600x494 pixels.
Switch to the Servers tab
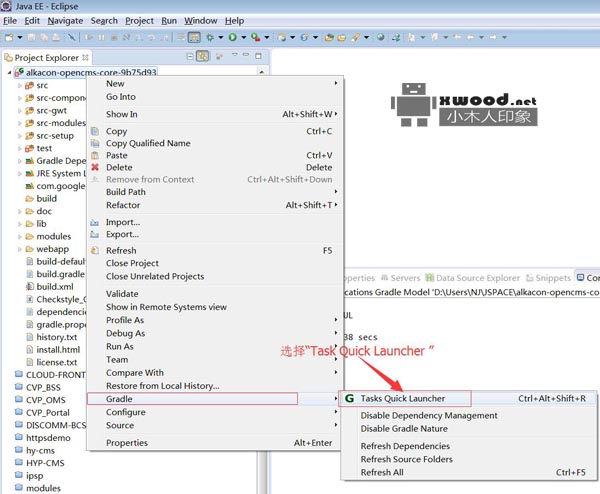coord(405,278)
